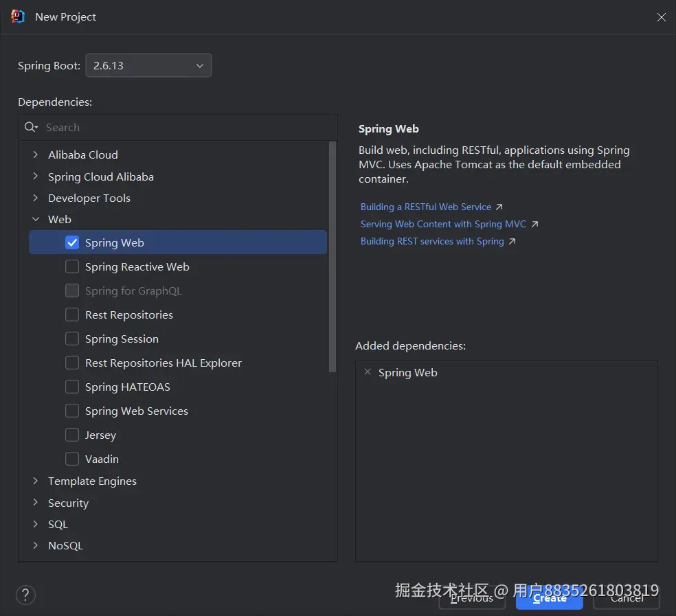Tick the Spring Session checkbox
This screenshot has height=616, width=676.
tap(72, 339)
